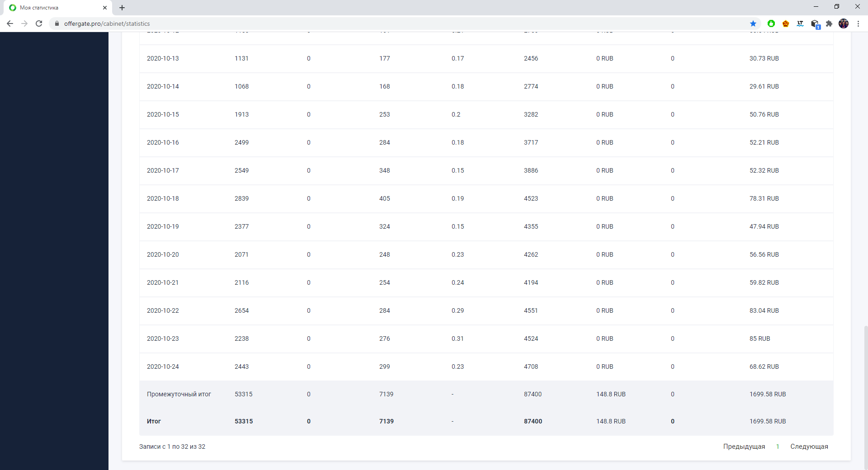Screen dimensions: 868x470
Task: Open a new browser tab
Action: 122,8
